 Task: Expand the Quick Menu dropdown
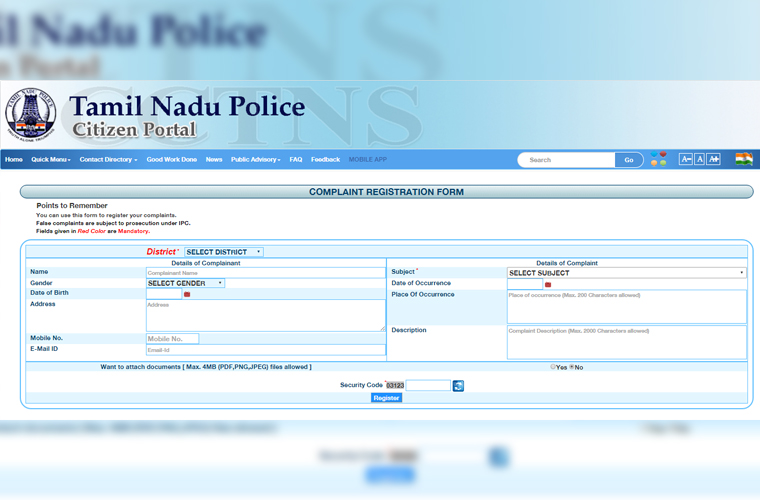51,159
